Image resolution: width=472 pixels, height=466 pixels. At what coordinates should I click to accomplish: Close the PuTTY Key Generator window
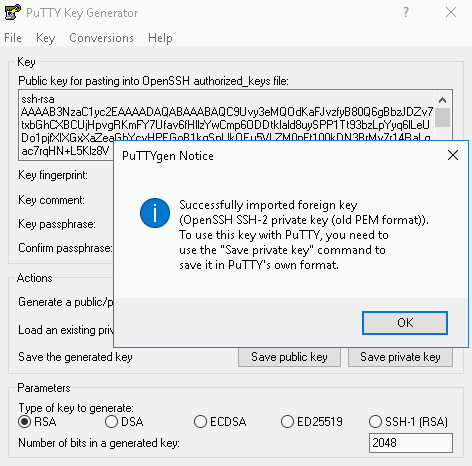(451, 12)
